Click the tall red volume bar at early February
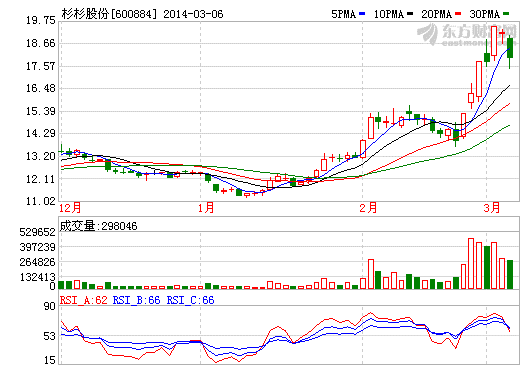Image resolution: width=520 pixels, height=365 pixels. point(371,274)
